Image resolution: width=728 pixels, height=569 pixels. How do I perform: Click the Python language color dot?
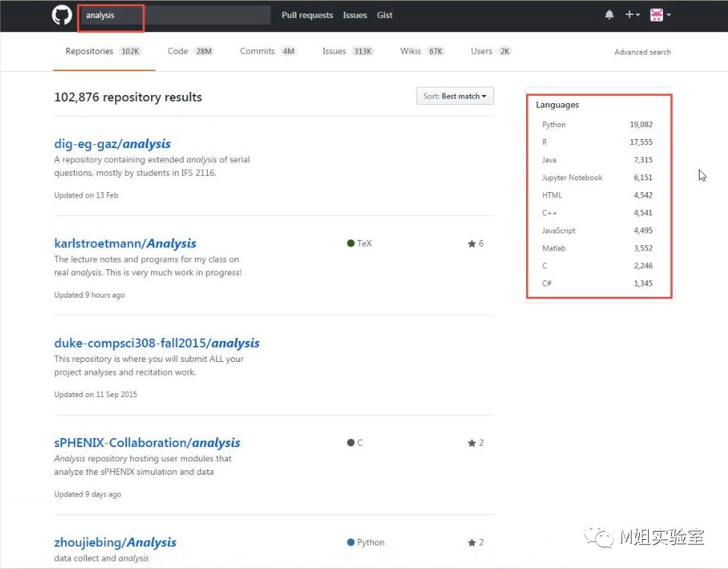tap(351, 543)
